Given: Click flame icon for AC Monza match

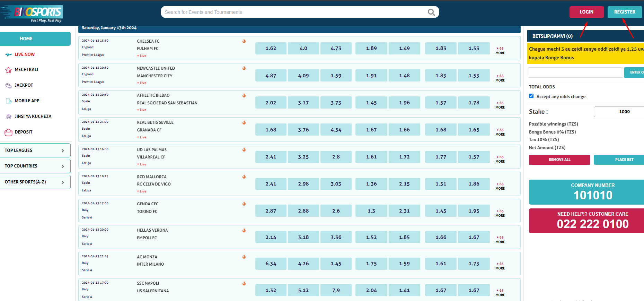Looking at the screenshot, I should click(x=244, y=257).
